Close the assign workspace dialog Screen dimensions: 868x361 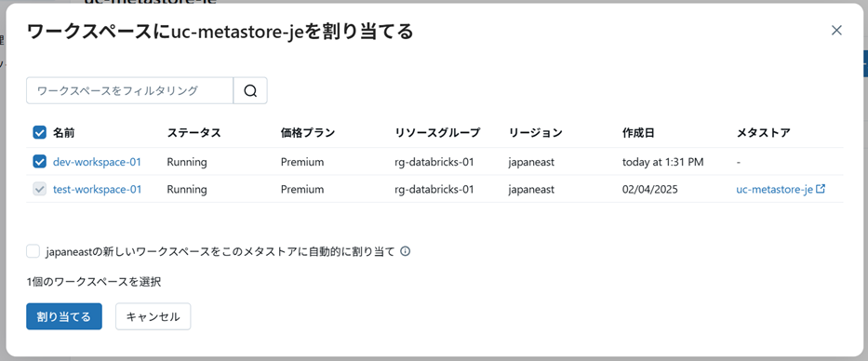[836, 31]
